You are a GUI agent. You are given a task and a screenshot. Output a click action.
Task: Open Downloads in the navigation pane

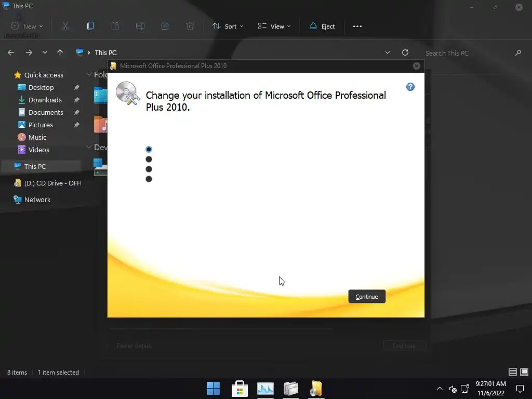click(45, 100)
